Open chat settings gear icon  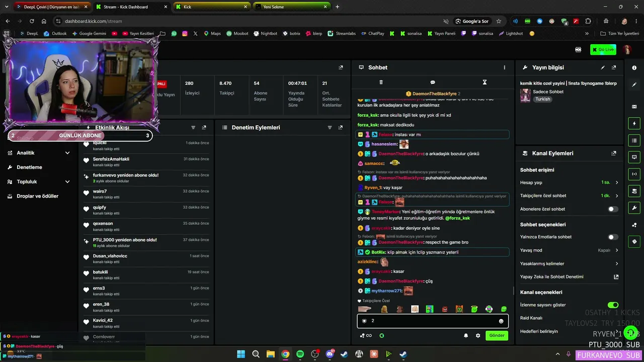coord(478,335)
